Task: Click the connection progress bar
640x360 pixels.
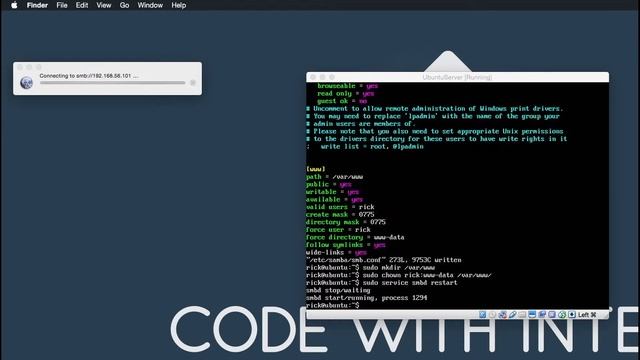Action: (112, 82)
